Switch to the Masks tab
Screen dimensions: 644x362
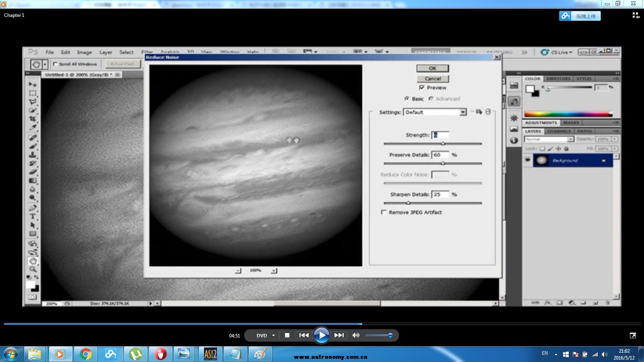coord(571,123)
